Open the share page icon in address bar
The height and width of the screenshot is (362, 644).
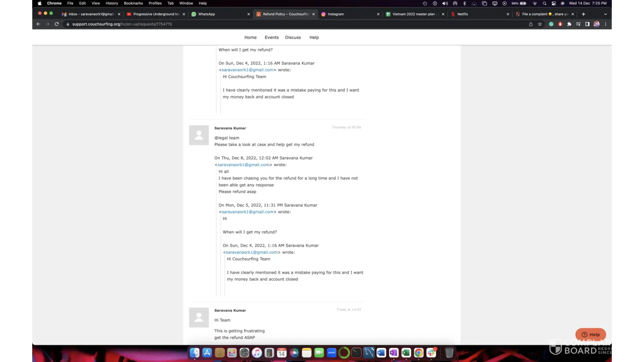tap(531, 24)
